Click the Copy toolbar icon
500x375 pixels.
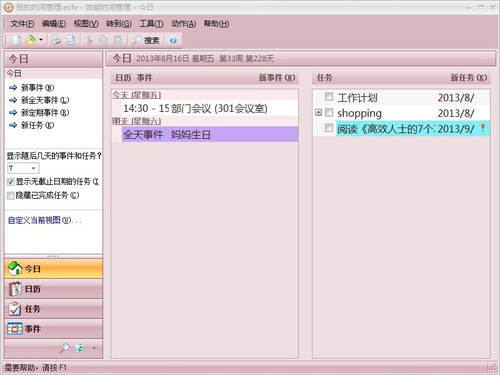pos(104,40)
